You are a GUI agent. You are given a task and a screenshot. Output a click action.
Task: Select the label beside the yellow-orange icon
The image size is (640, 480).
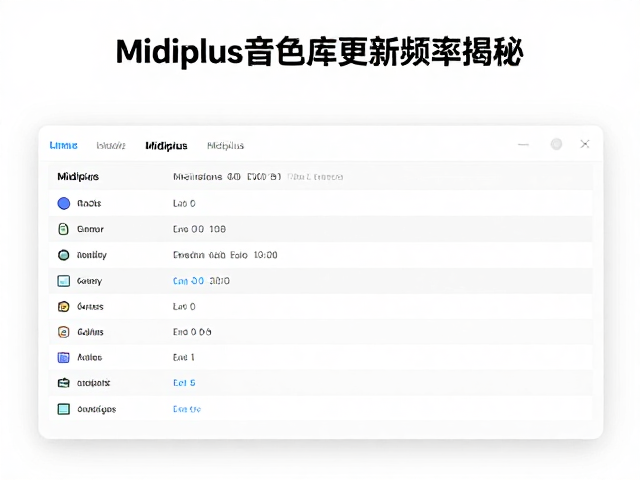(90, 307)
